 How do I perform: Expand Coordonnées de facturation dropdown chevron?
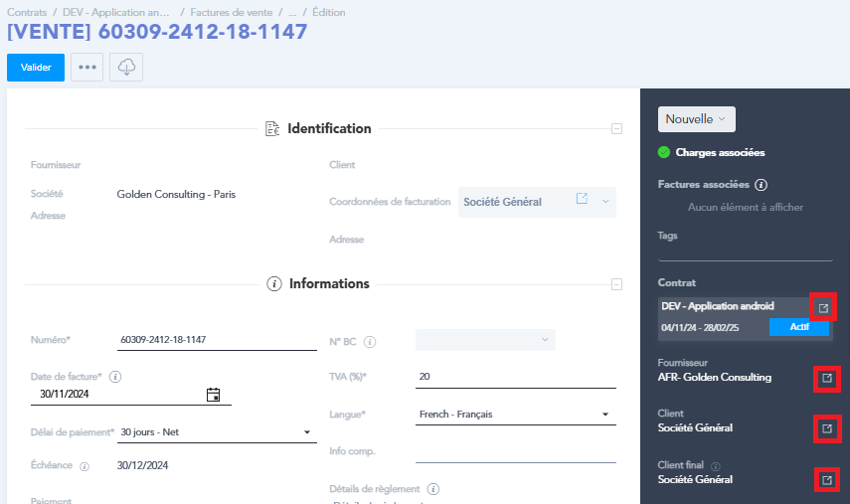click(605, 202)
